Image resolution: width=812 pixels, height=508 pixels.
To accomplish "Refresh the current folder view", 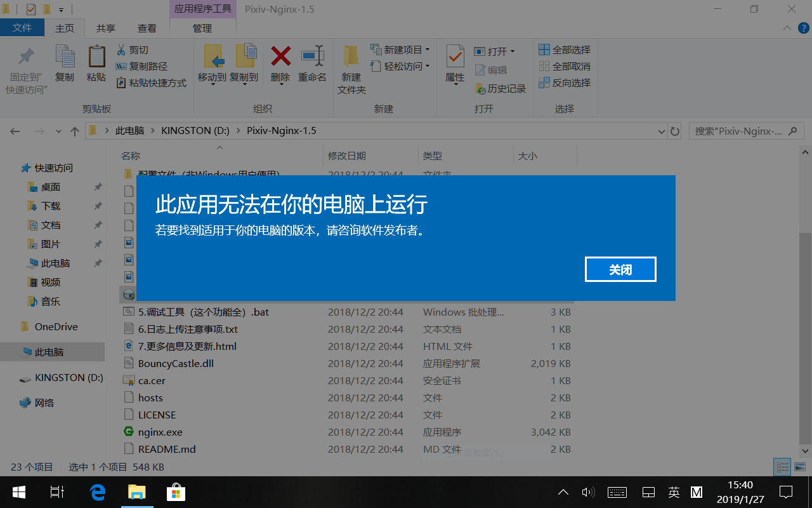I will pos(675,131).
